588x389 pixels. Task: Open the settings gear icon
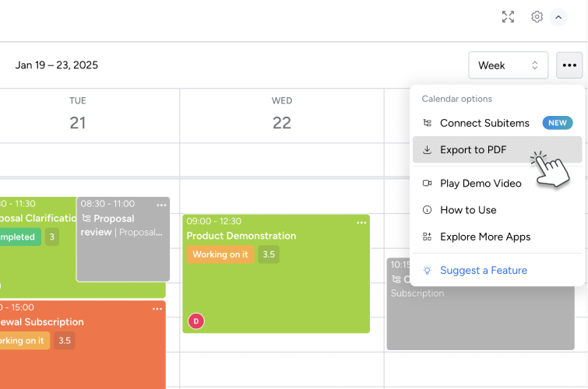537,16
